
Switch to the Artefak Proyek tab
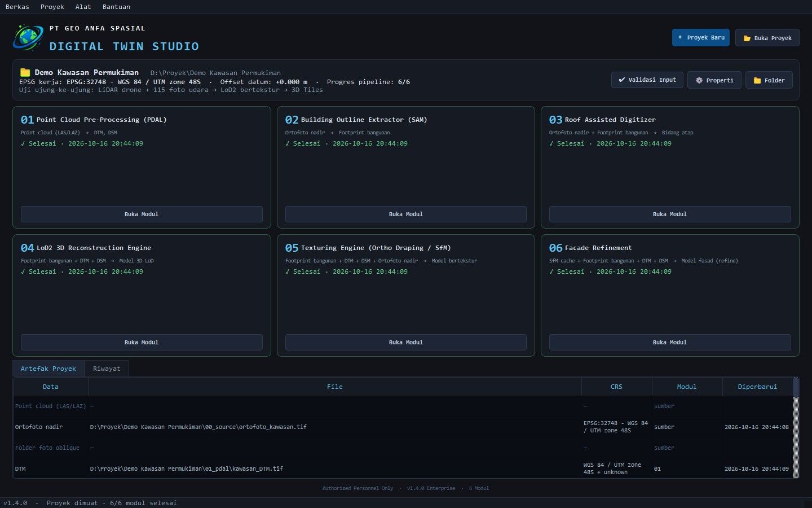point(48,369)
